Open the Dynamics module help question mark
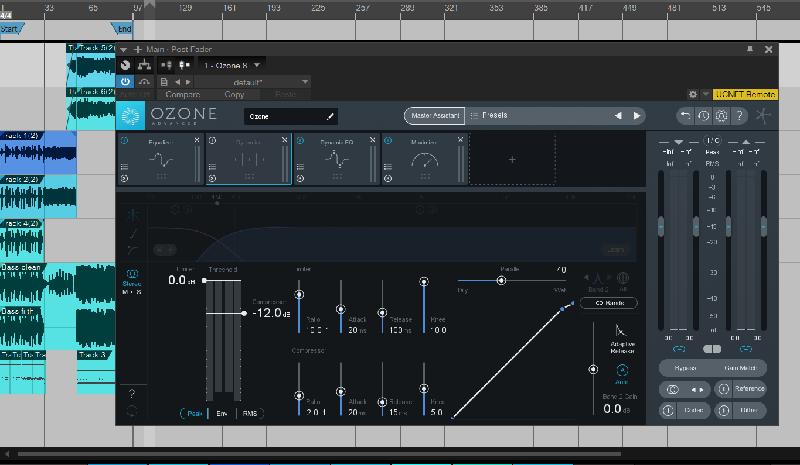The width and height of the screenshot is (800, 465). [132, 394]
